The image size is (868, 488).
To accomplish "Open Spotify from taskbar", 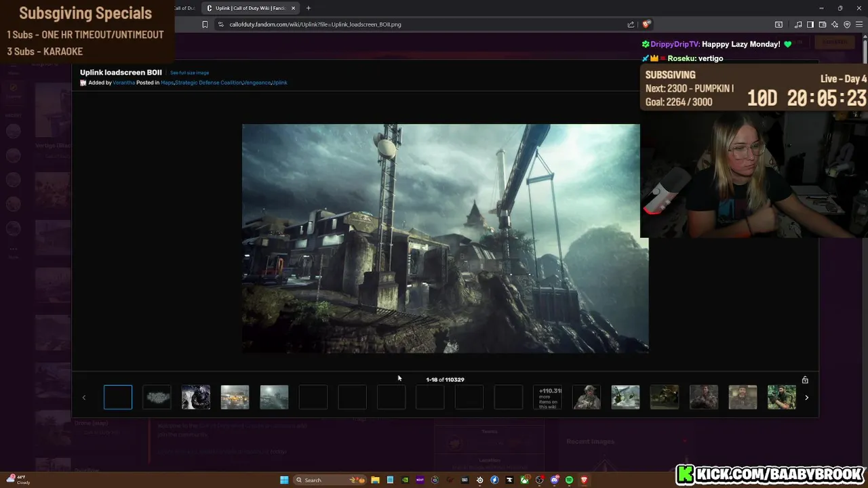I will 569,480.
